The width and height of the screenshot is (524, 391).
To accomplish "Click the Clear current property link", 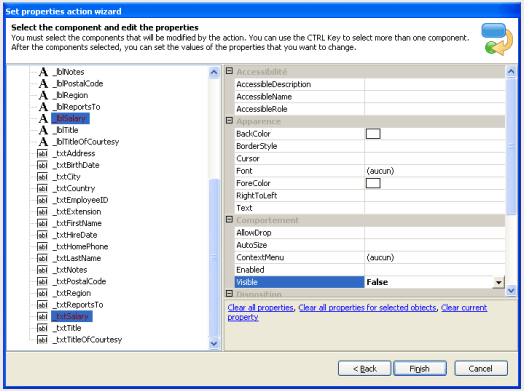I will (x=464, y=307).
